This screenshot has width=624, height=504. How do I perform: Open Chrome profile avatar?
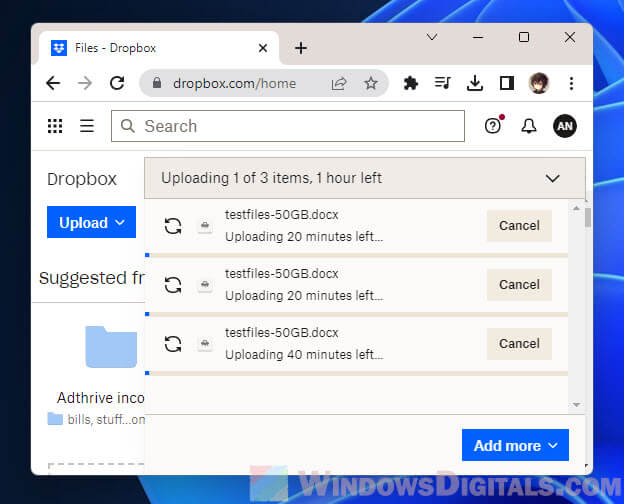coord(539,83)
